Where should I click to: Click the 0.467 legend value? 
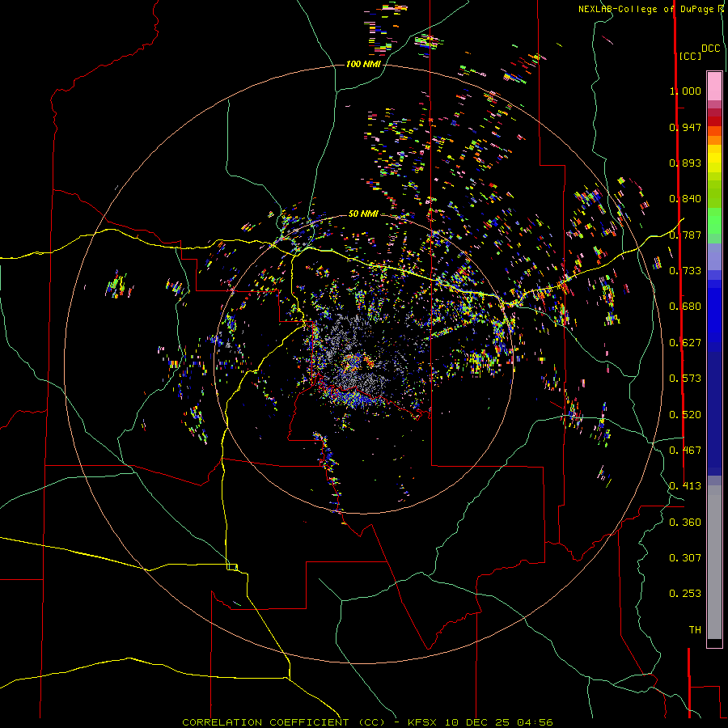[685, 451]
